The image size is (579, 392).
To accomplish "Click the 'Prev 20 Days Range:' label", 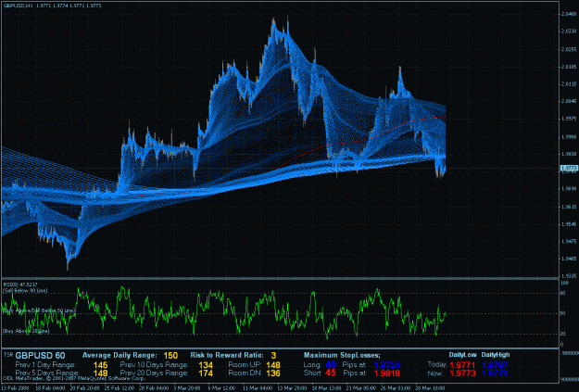I will point(154,373).
